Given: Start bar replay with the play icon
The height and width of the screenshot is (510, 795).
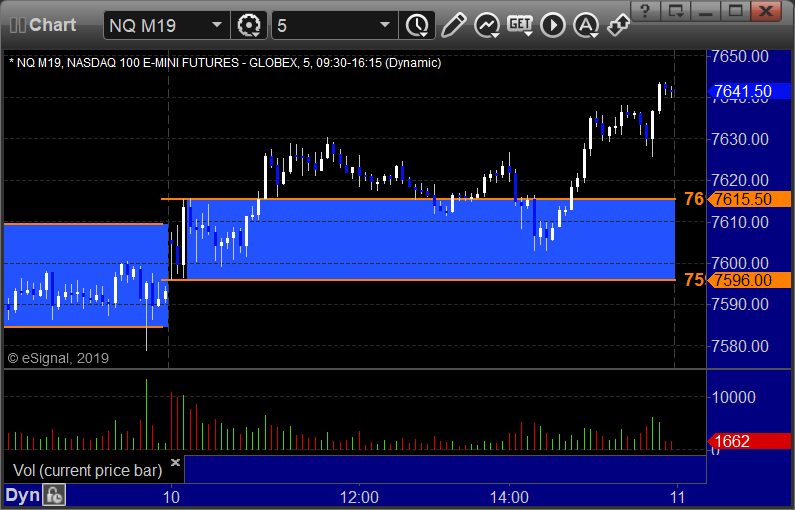Looking at the screenshot, I should pos(553,25).
